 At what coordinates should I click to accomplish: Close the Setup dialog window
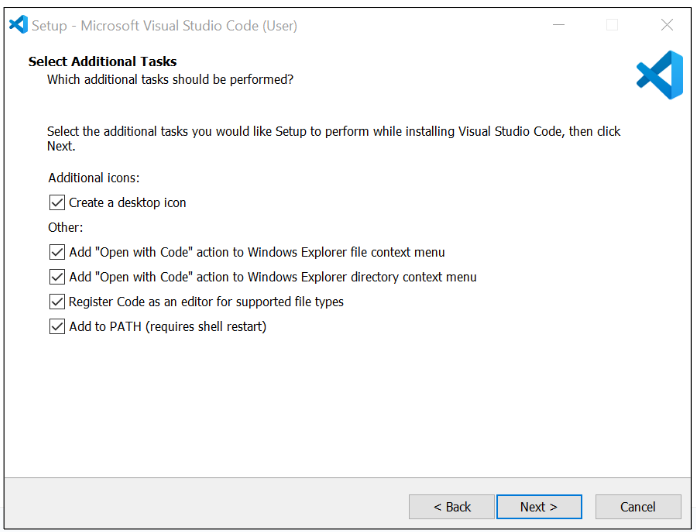click(x=666, y=25)
